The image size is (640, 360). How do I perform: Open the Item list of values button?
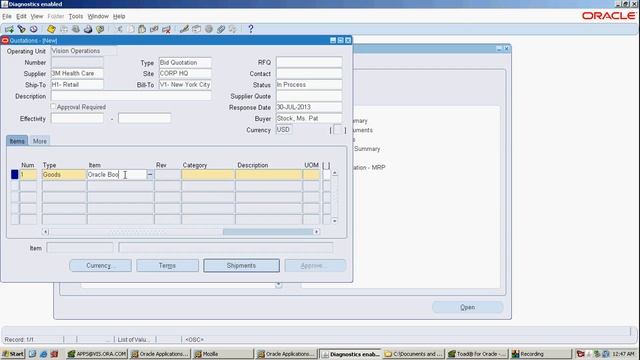click(150, 175)
